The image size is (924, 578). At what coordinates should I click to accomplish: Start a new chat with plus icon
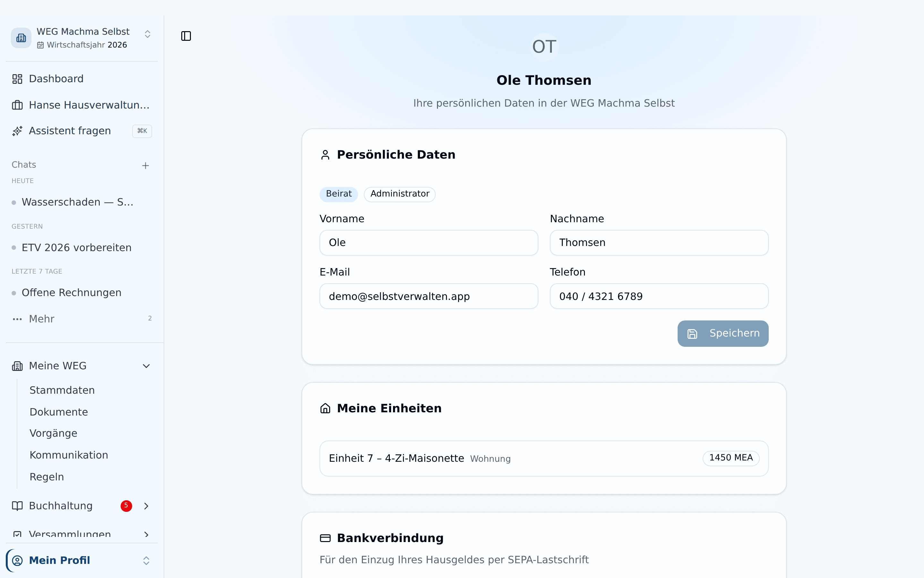click(145, 165)
